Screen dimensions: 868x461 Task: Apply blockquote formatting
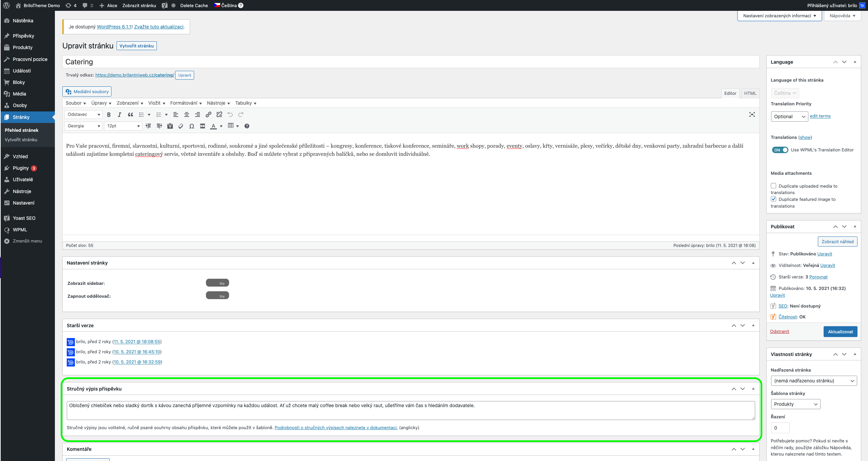(130, 114)
